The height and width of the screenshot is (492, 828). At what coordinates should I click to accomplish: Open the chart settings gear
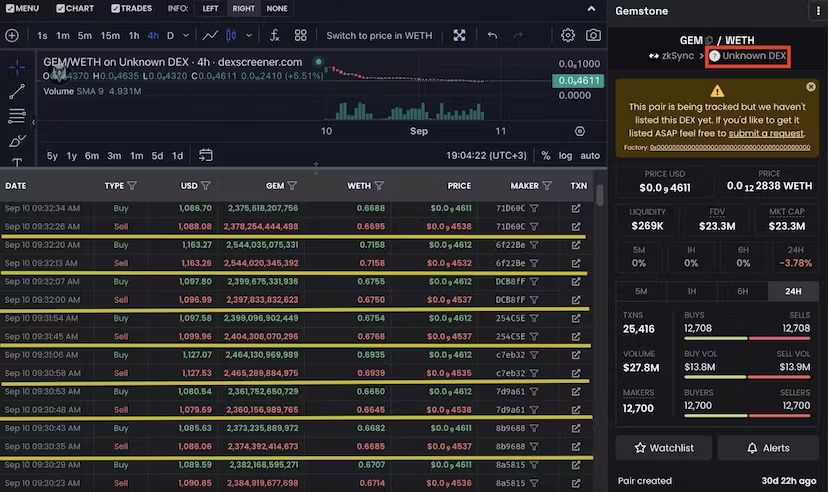tap(568, 36)
